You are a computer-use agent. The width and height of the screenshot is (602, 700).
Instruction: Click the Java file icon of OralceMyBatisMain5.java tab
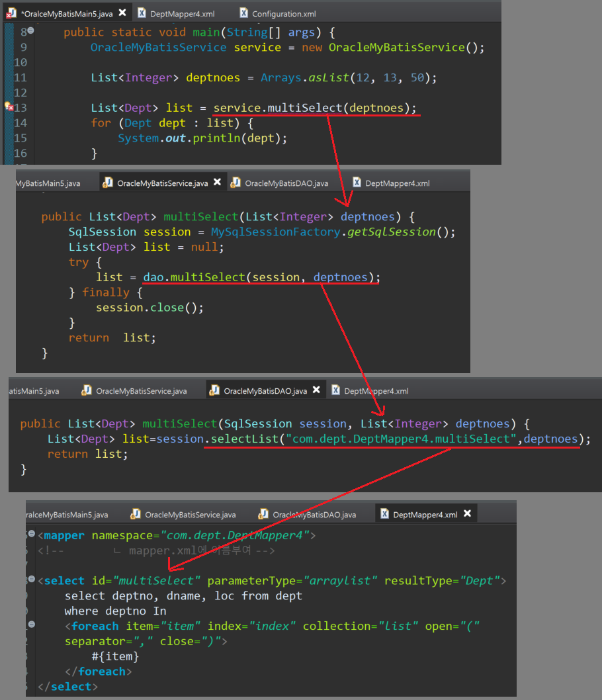click(x=11, y=13)
